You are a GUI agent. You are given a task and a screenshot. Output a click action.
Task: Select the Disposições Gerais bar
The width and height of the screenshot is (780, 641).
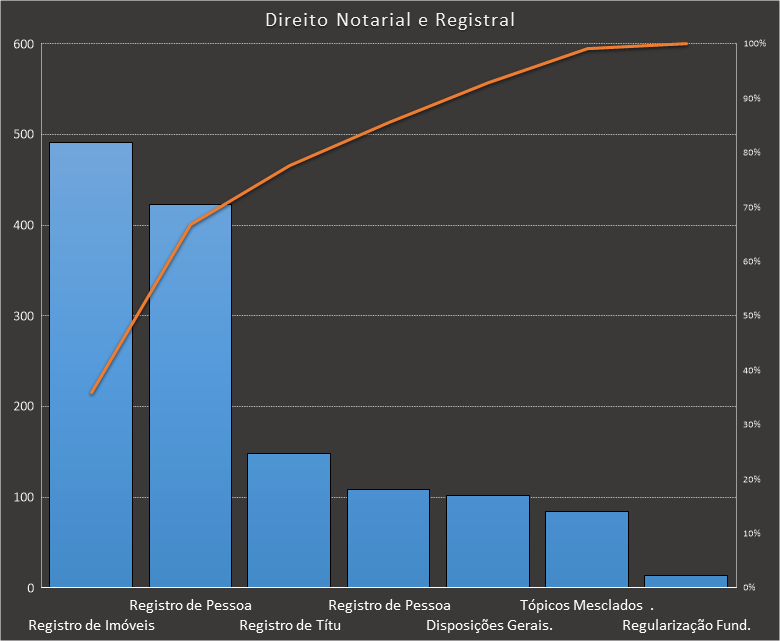[x=488, y=541]
